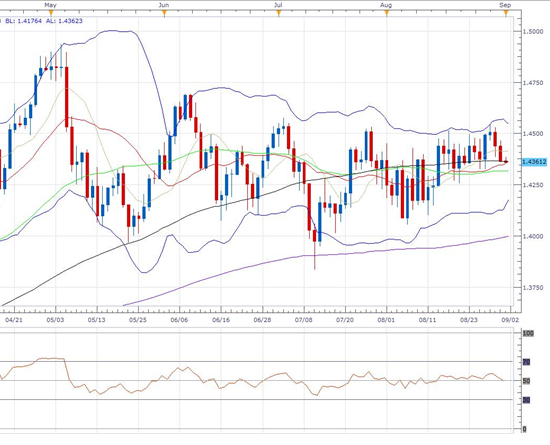This screenshot has width=550, height=445.
Task: Click the oscillator 0 level label
Action: point(524,429)
